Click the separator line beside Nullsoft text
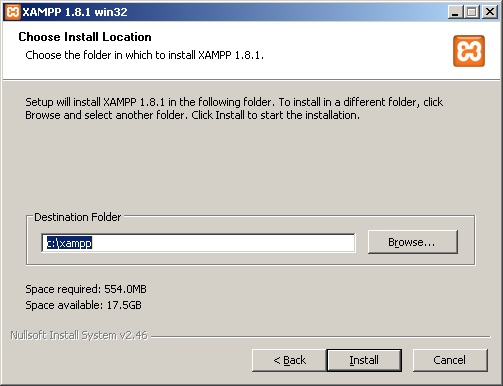Image resolution: width=503 pixels, height=386 pixels. [x=321, y=336]
